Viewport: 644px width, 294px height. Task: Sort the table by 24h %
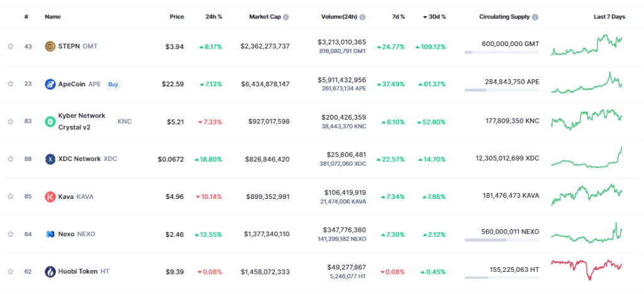pyautogui.click(x=214, y=17)
